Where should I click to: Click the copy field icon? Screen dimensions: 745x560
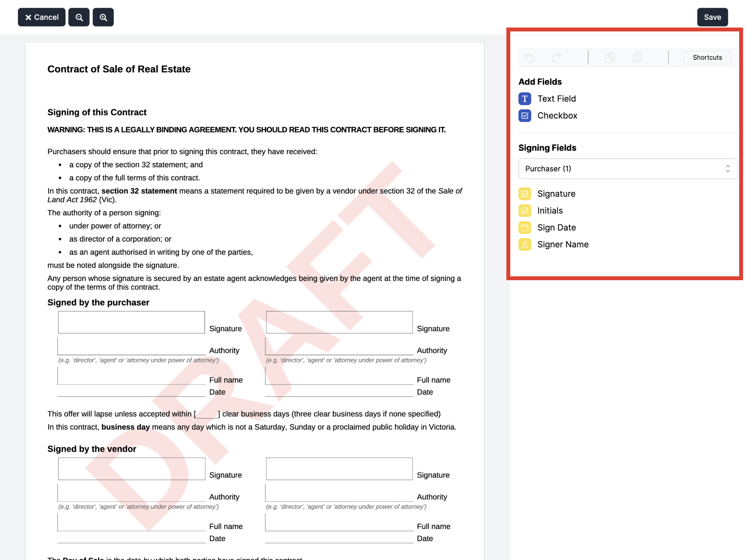click(610, 57)
